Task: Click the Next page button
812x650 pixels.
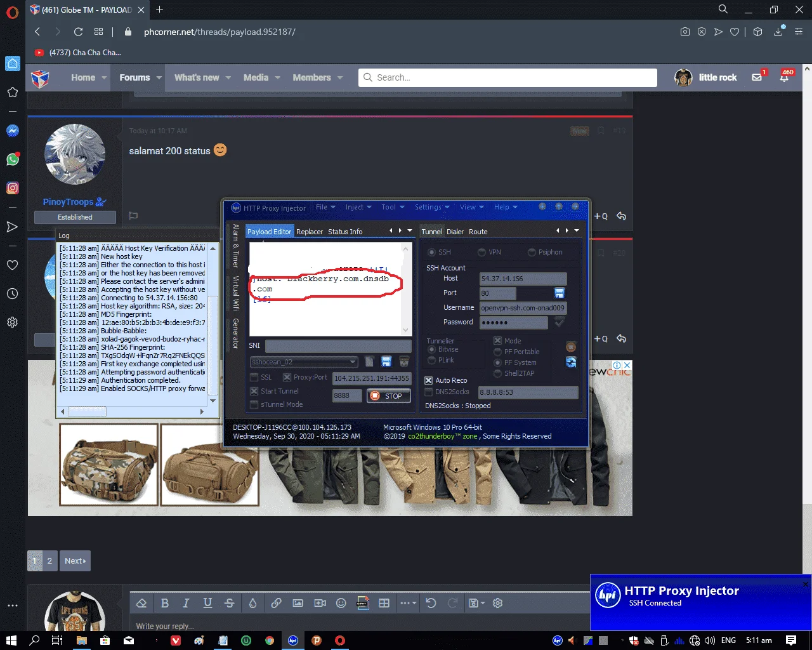Action: [x=75, y=560]
